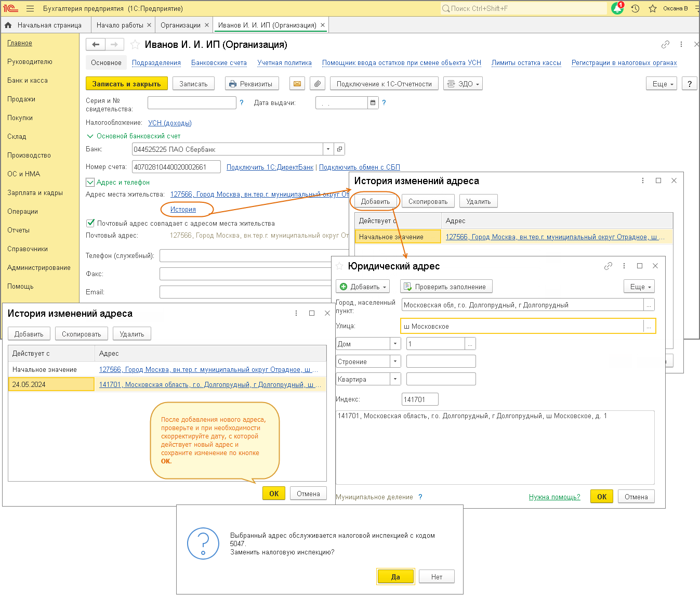
Task: Select the 24.05.2024 date cell
Action: pyautogui.click(x=51, y=384)
